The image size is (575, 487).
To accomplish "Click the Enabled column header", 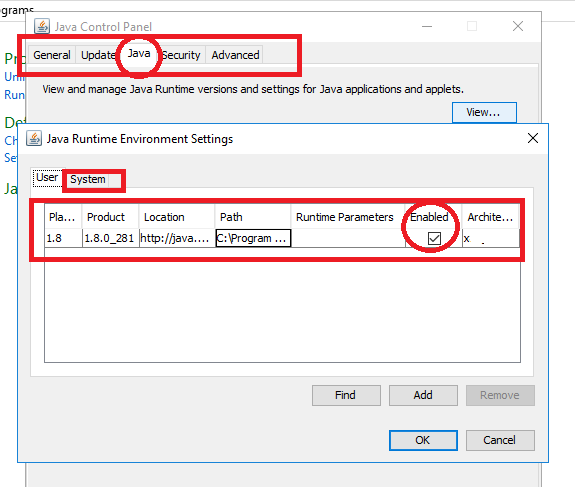I will tap(433, 217).
